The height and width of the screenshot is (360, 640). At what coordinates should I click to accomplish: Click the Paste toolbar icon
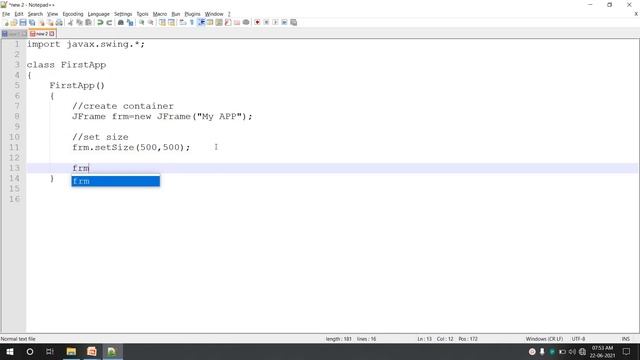88,23
